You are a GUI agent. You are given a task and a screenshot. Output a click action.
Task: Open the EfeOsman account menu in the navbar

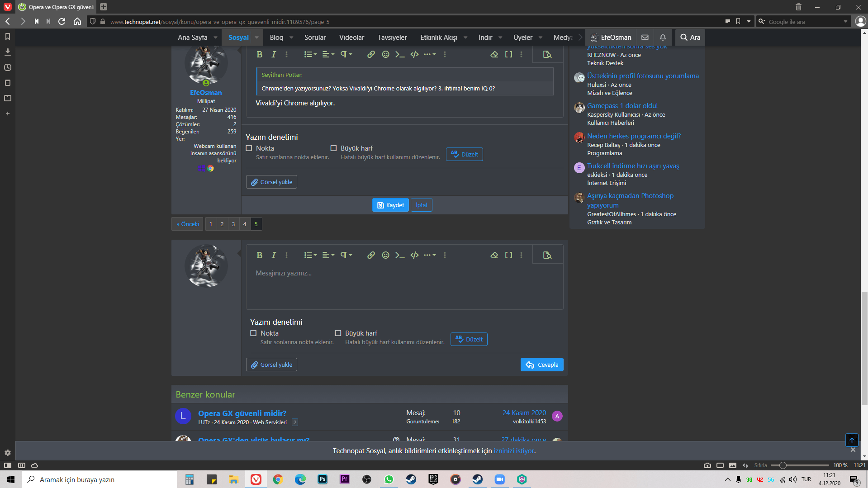tap(611, 38)
